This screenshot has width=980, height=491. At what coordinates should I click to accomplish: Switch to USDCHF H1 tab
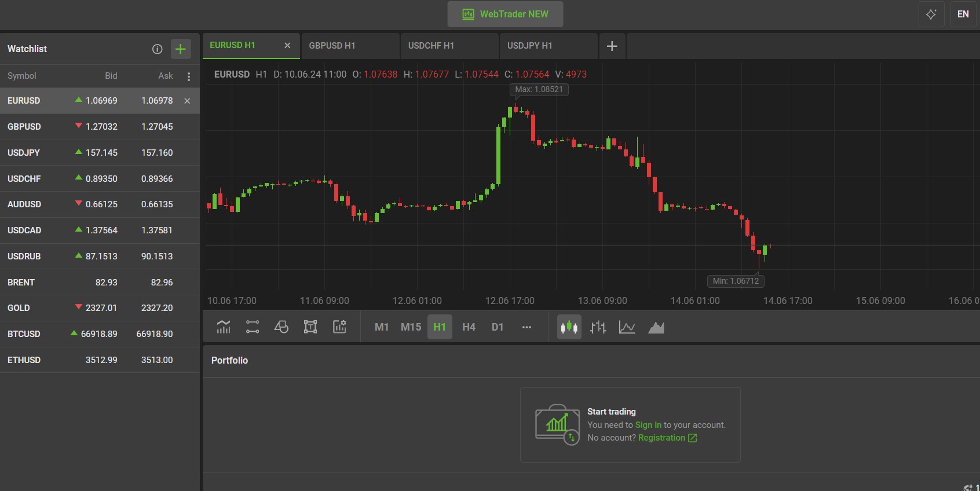pyautogui.click(x=449, y=46)
